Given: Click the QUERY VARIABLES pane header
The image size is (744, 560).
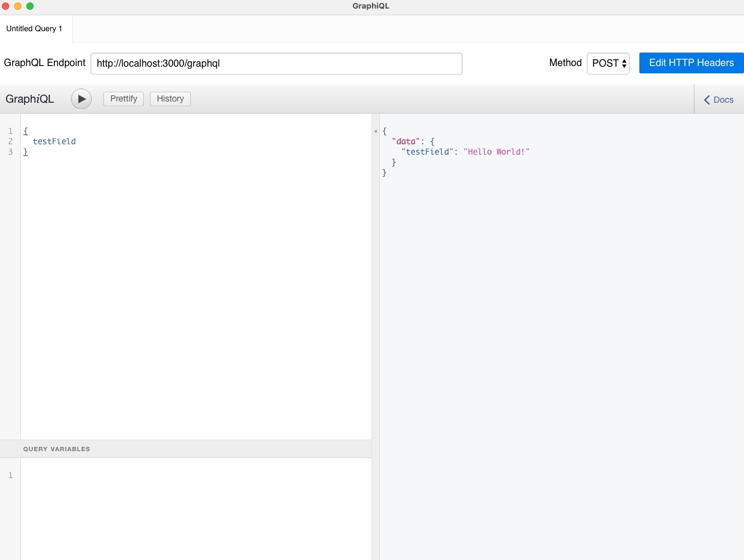Looking at the screenshot, I should pos(56,448).
